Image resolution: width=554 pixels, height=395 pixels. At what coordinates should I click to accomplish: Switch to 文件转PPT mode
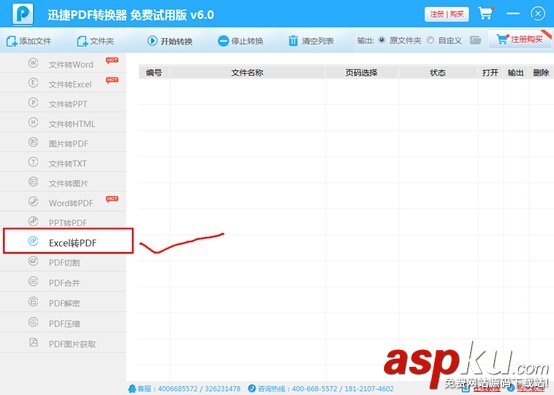tap(63, 103)
